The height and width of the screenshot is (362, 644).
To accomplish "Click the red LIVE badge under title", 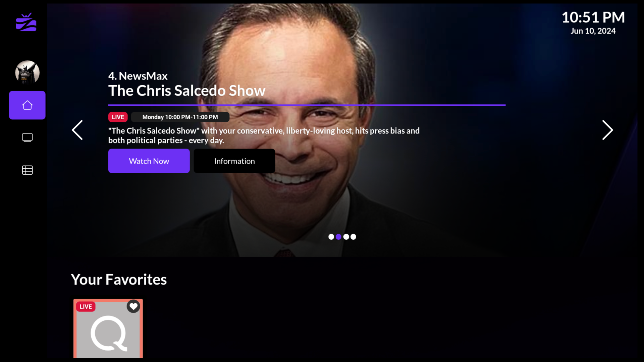I will tap(118, 117).
